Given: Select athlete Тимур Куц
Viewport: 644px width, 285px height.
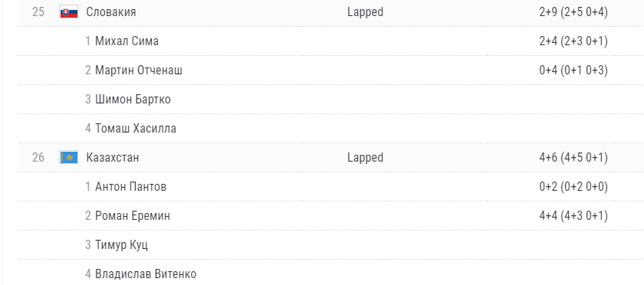Looking at the screenshot, I should coord(122,244).
